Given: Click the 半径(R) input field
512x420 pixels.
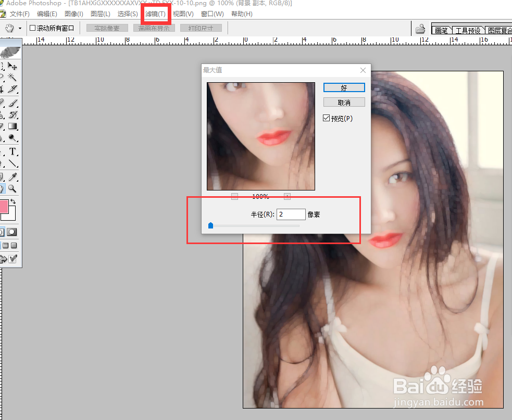Looking at the screenshot, I should tap(291, 214).
